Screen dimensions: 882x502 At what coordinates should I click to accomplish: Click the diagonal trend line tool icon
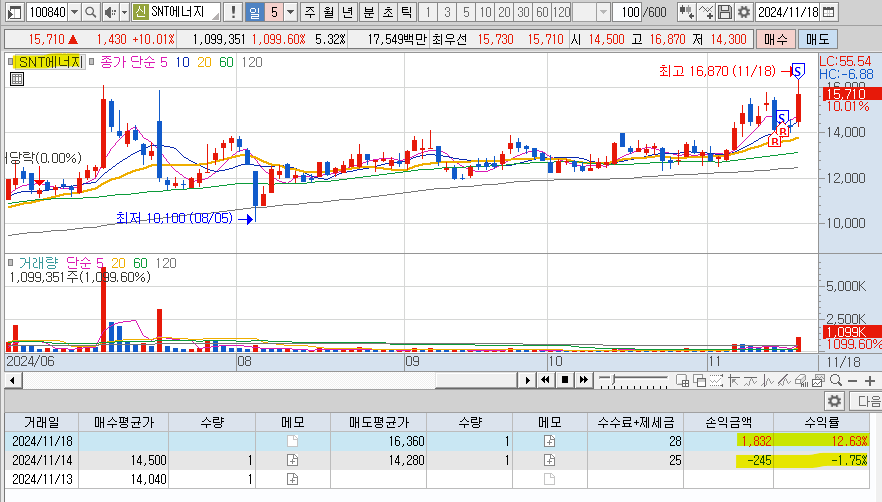click(784, 381)
